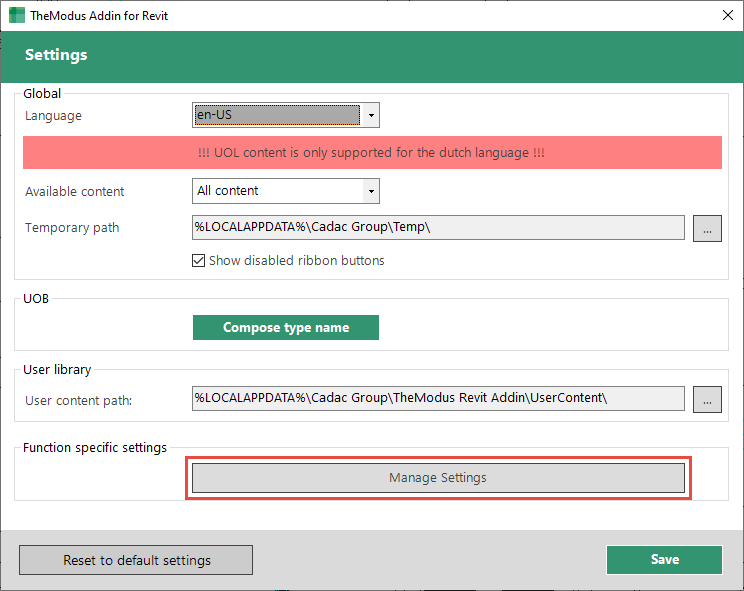Image resolution: width=744 pixels, height=591 pixels.
Task: Click the UOL dutch language warning banner
Action: pyautogui.click(x=372, y=153)
